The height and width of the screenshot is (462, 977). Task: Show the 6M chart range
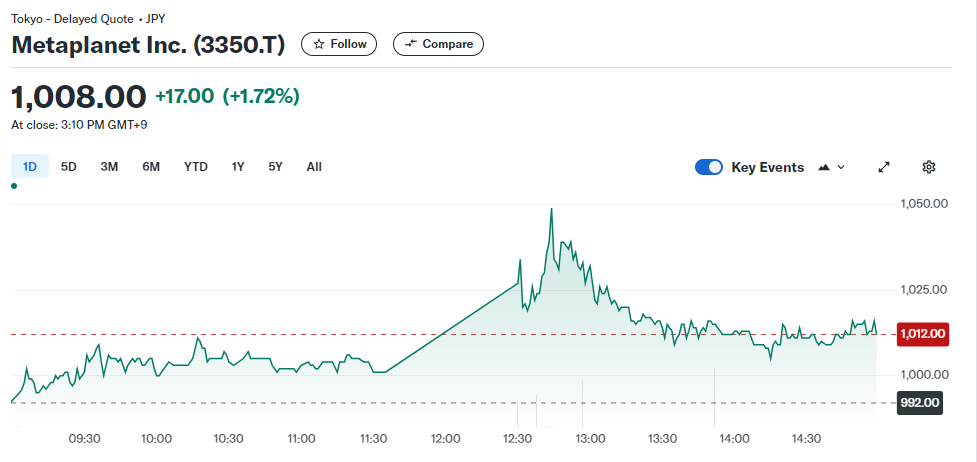click(151, 167)
